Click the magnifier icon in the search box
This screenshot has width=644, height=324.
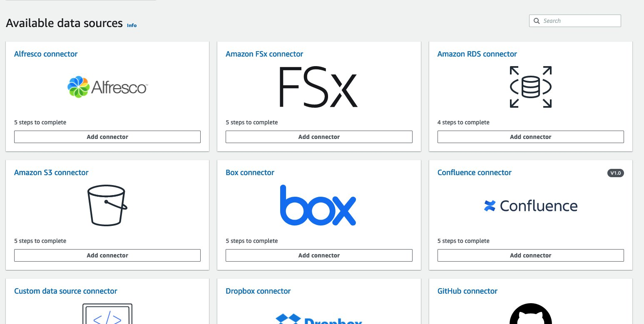click(536, 21)
